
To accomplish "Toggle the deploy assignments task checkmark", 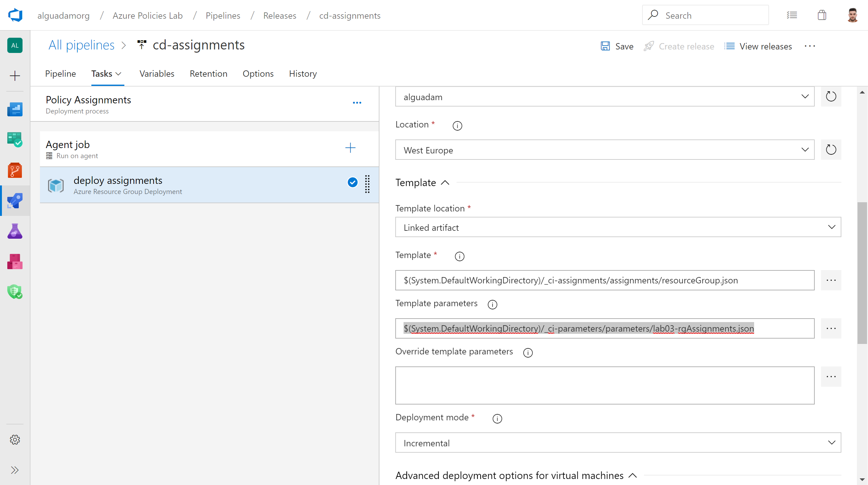I will click(352, 182).
